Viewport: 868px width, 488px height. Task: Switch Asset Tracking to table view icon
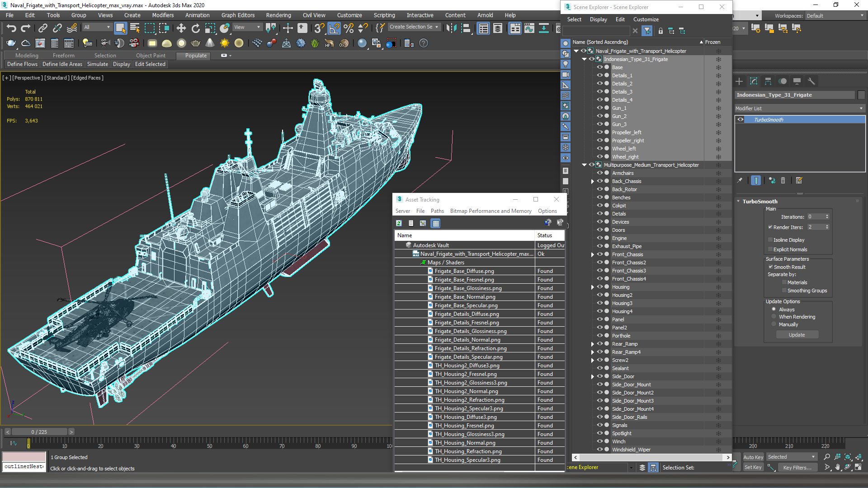coord(435,223)
